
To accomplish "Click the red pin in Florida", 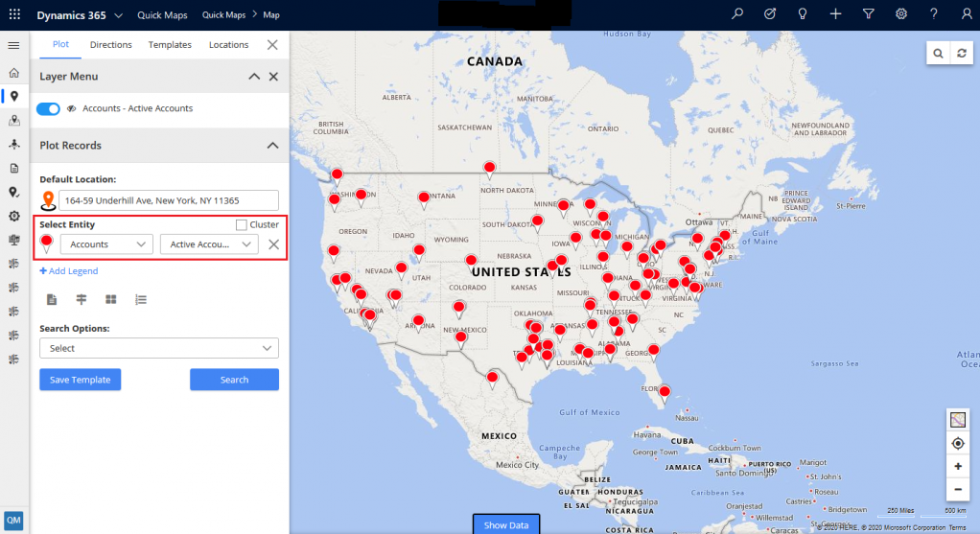I will [665, 393].
